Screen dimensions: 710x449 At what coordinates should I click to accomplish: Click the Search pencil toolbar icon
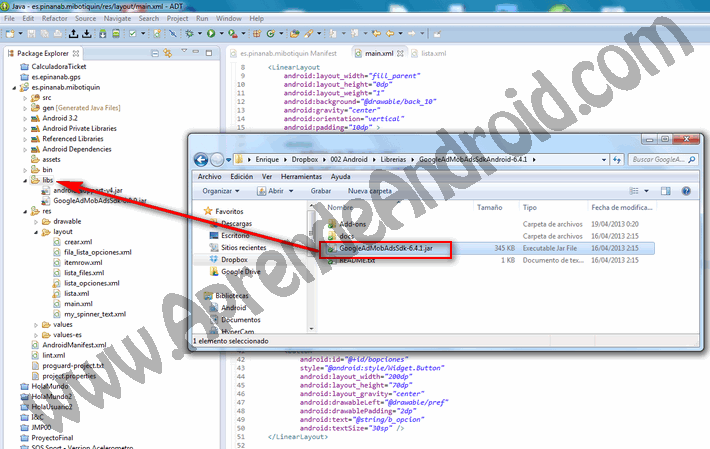point(309,33)
